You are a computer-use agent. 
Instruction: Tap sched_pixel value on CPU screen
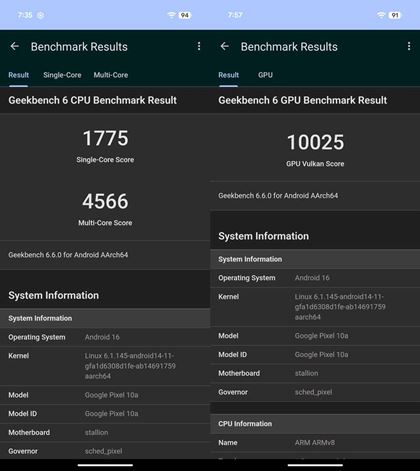tap(104, 451)
